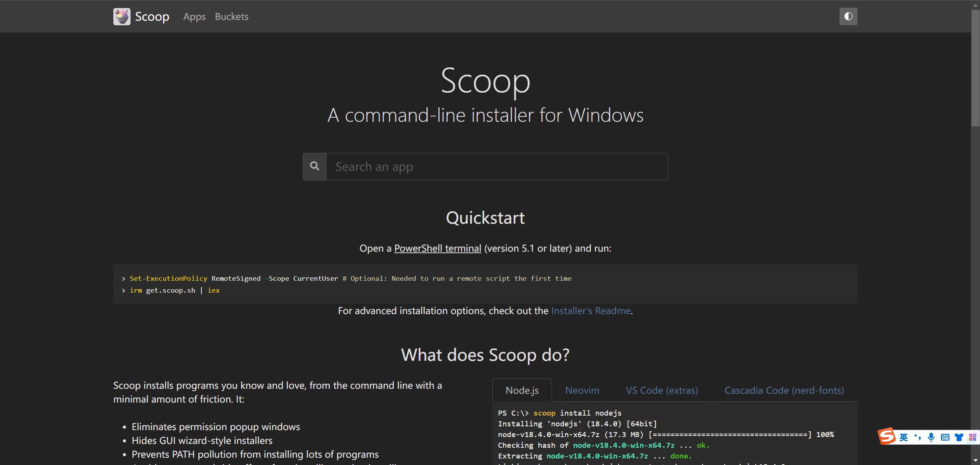Viewport: 980px width, 465px height.
Task: Click the shirt skin icon in IME bar
Action: [959, 437]
